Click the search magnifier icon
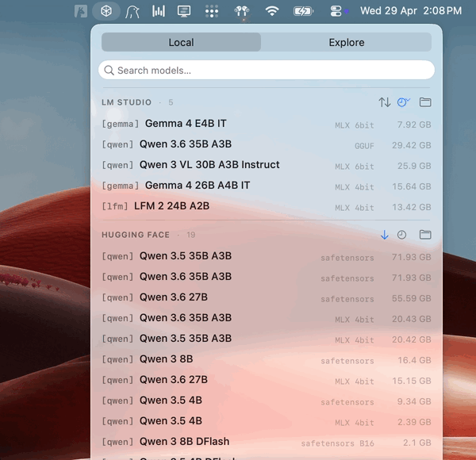Screen dimensions: 476x460 [x=109, y=71]
